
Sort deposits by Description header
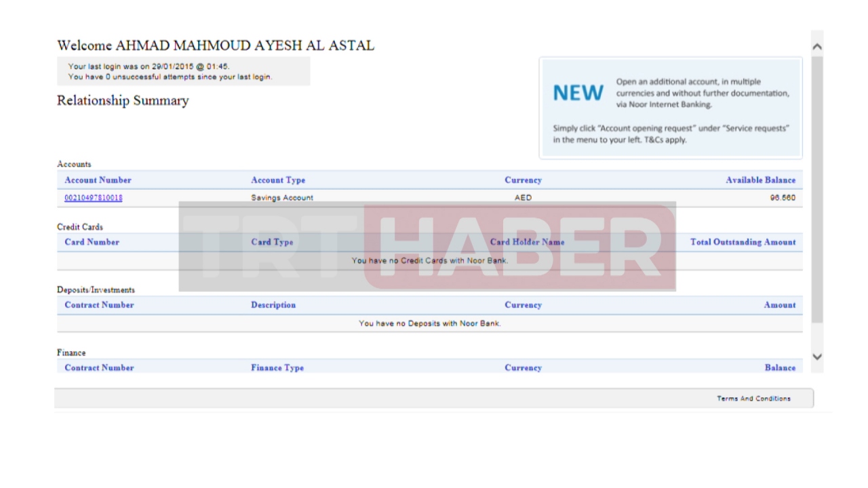point(273,305)
